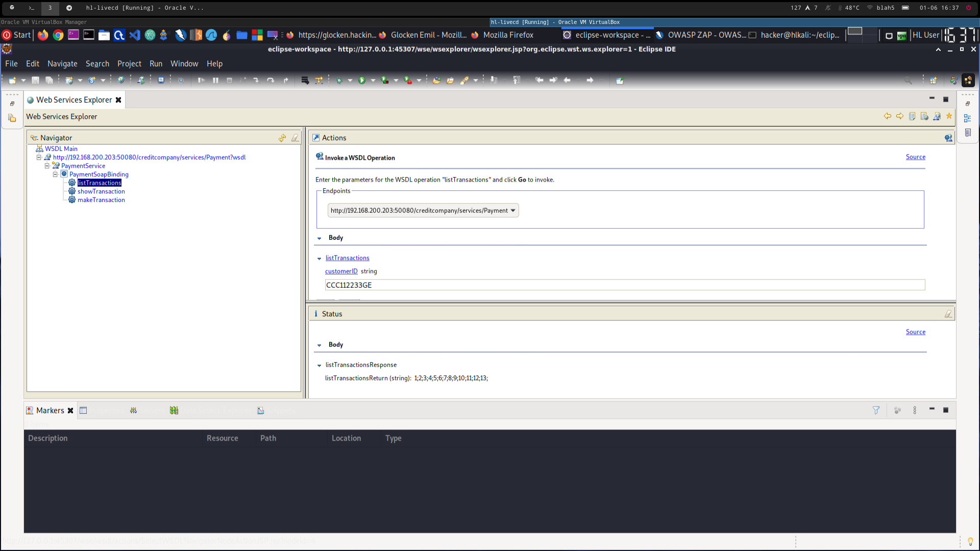Click the green Run button in Eclipse toolbar
The height and width of the screenshot is (551, 980).
point(362,80)
